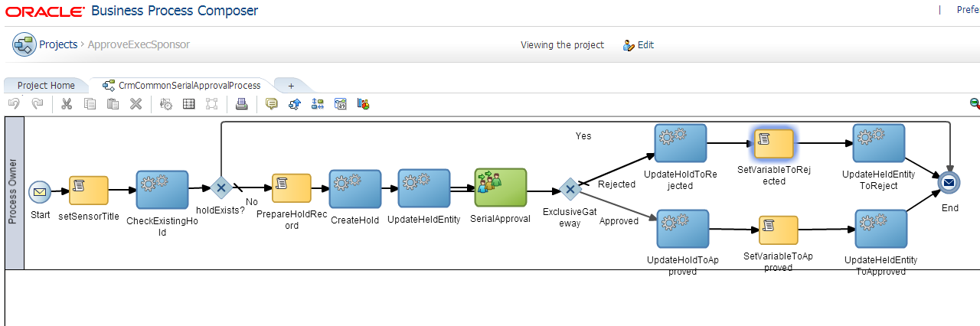Click the blue upload arrow toolbar icon
This screenshot has height=326, width=980.
(x=294, y=104)
